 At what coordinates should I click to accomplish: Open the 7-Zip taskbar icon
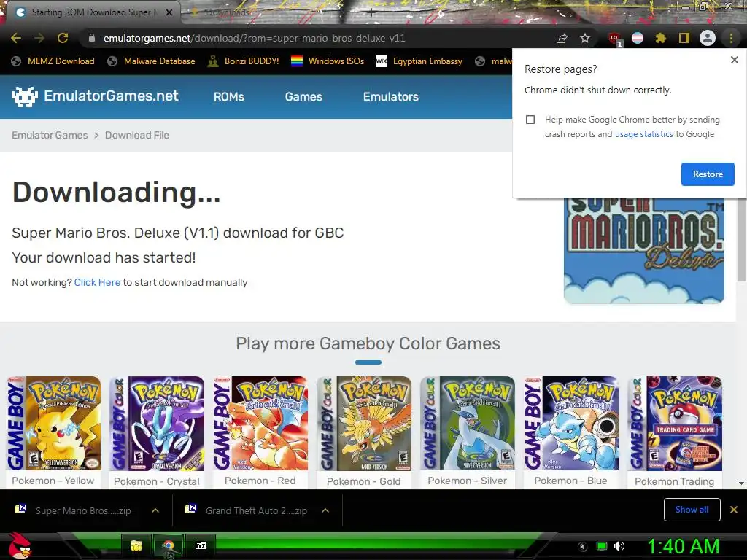[201, 545]
